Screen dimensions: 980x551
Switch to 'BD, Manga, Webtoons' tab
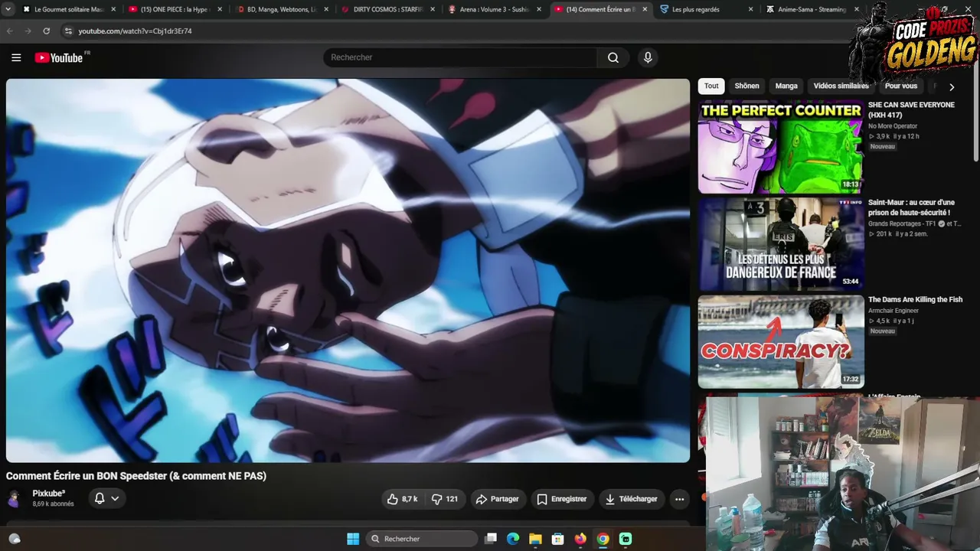click(281, 9)
